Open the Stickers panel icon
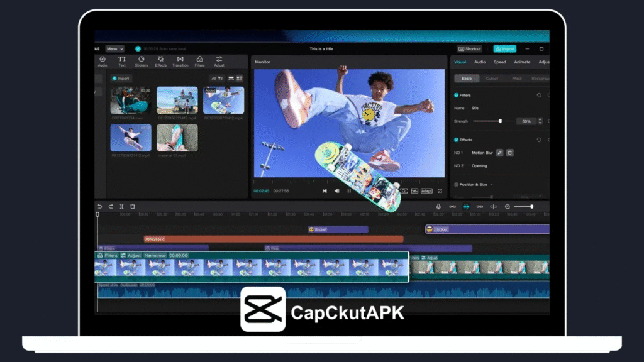Screen dimensions: 644x362 click(x=141, y=61)
